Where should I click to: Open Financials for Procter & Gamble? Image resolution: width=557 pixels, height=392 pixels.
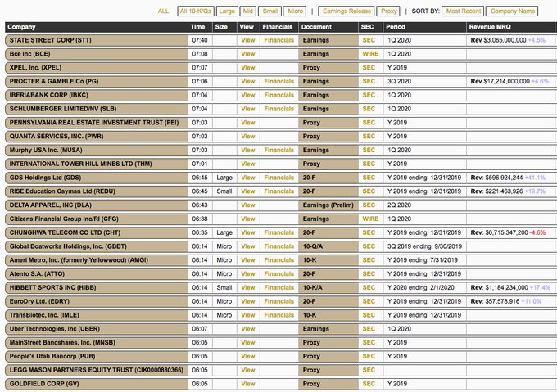278,81
